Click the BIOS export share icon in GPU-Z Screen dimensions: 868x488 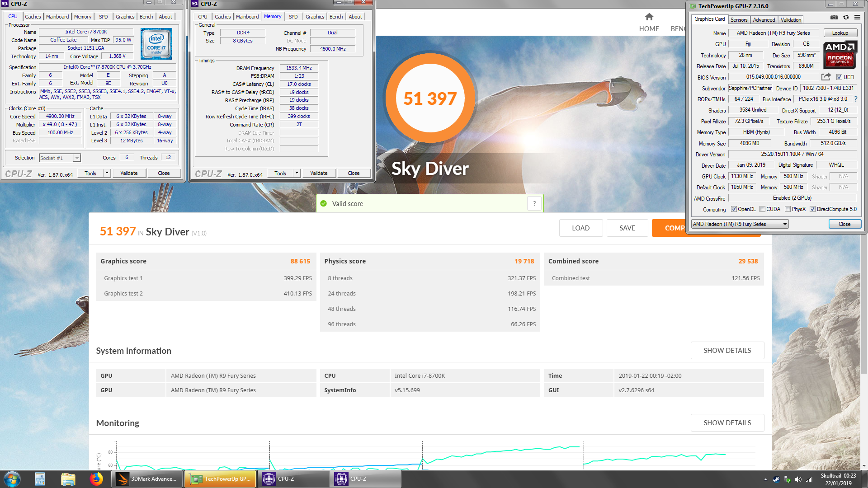pos(826,77)
